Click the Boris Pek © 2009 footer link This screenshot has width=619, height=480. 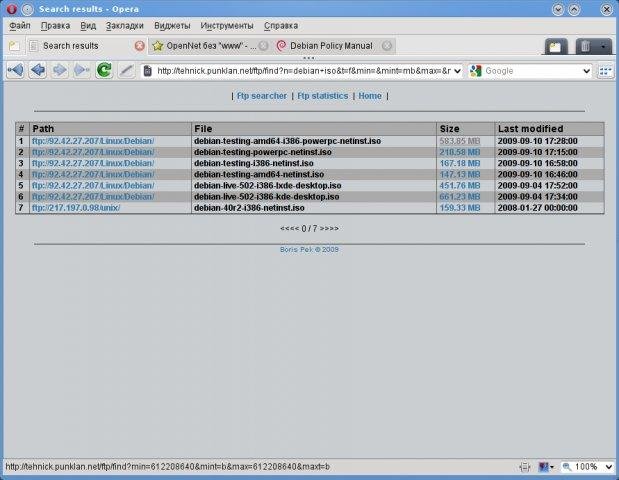[309, 249]
